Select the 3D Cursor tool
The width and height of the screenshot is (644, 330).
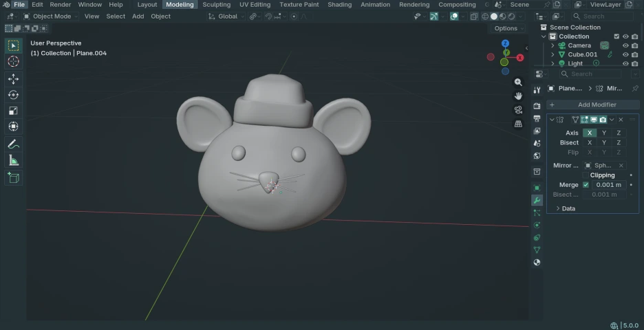tap(13, 62)
